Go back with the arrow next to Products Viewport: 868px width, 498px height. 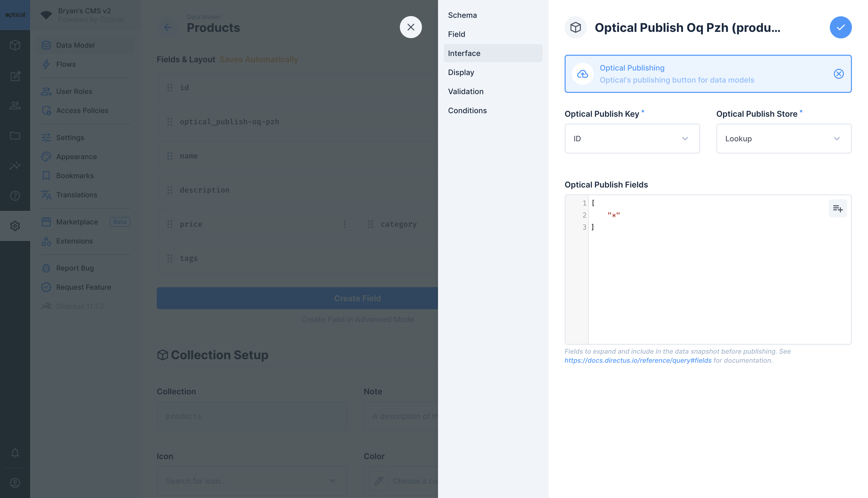[168, 27]
